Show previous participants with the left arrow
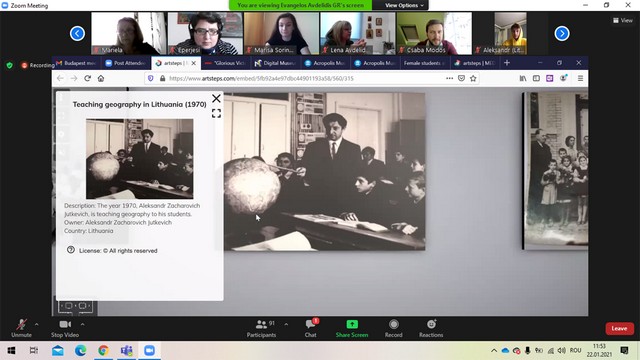The width and height of the screenshot is (640, 360). click(77, 33)
